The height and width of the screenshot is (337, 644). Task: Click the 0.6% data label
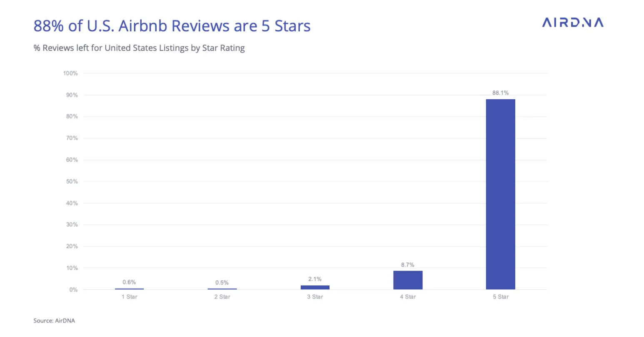[129, 282]
